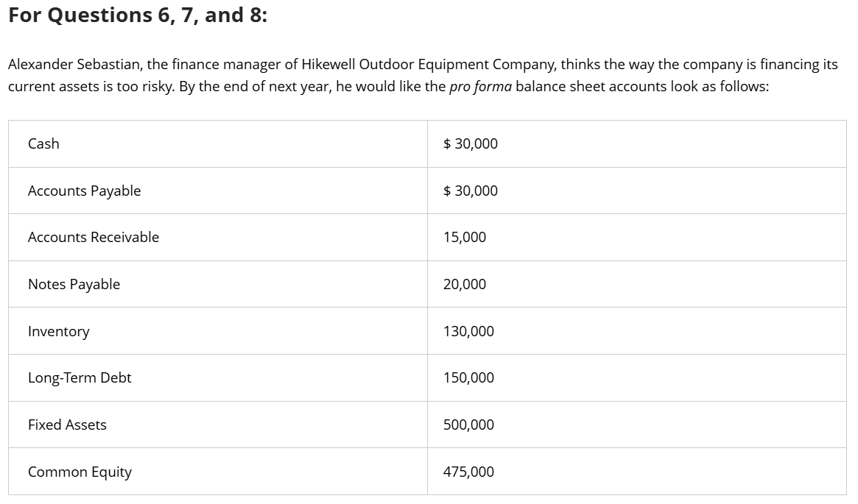
Task: Select the Fixed Assets label
Action: point(67,425)
